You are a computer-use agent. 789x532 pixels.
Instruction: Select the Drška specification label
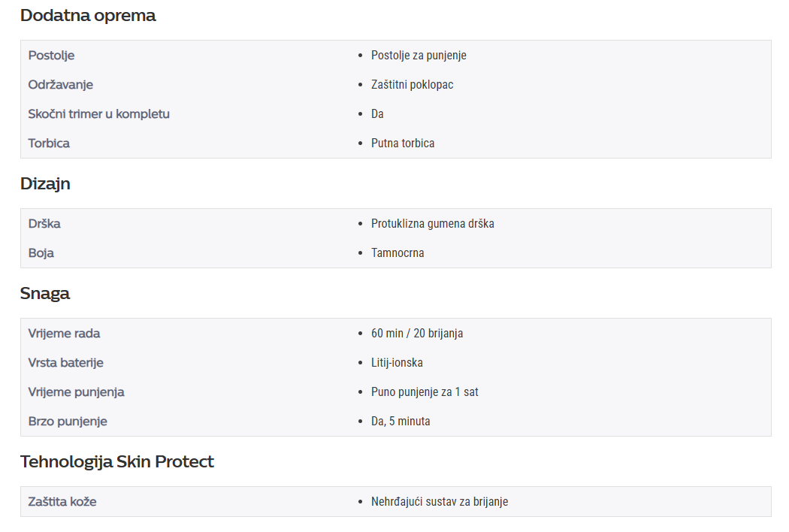pos(44,224)
